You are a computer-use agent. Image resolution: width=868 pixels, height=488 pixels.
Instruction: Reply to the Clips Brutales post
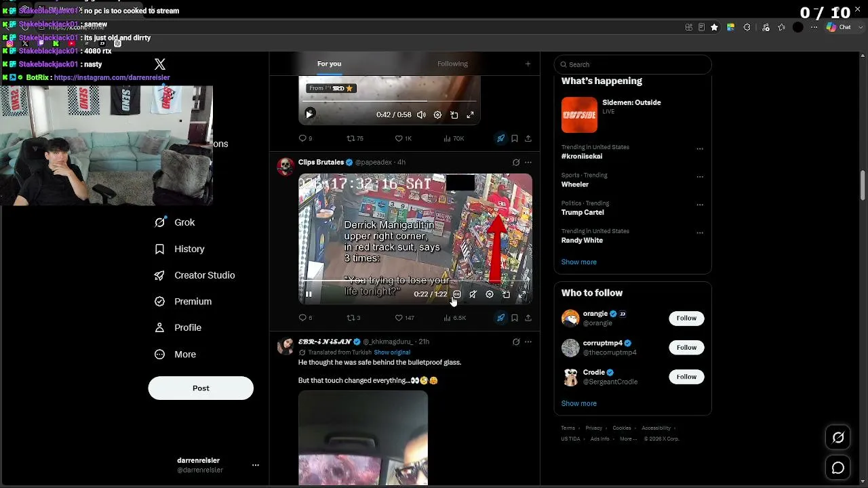[x=305, y=318]
